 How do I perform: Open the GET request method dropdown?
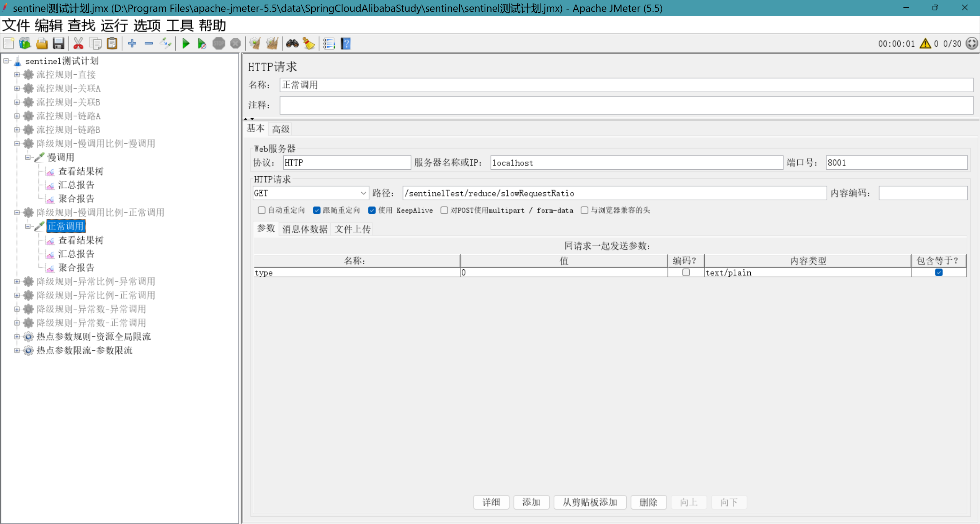click(x=363, y=193)
